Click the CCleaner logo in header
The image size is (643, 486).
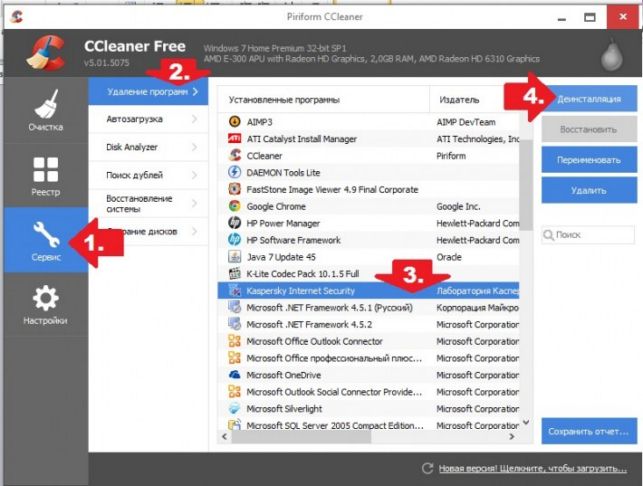(46, 53)
